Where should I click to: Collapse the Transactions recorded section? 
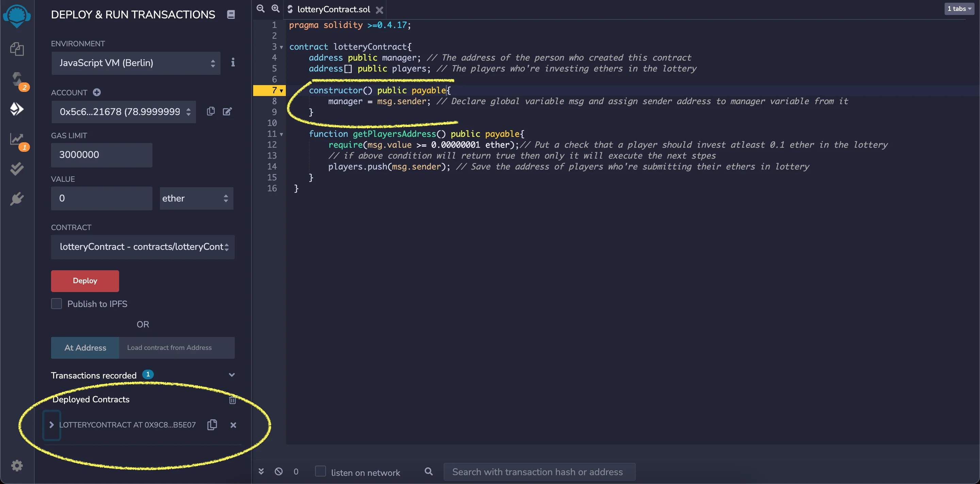point(232,375)
